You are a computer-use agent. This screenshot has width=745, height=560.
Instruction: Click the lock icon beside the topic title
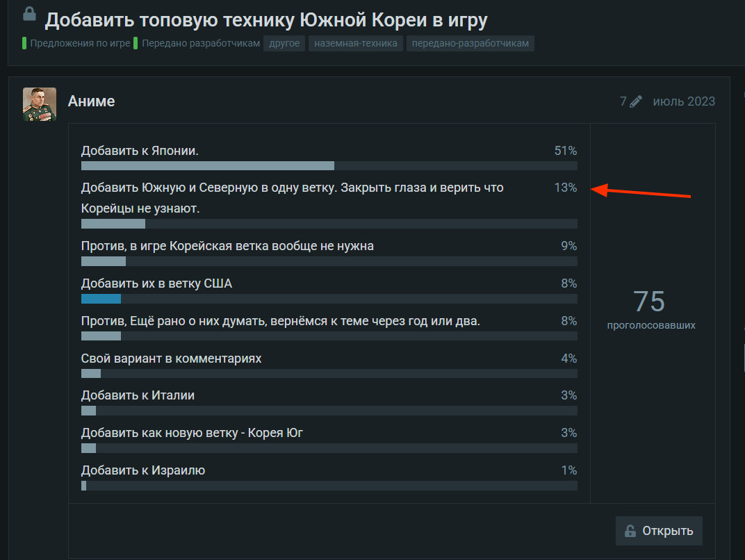29,15
